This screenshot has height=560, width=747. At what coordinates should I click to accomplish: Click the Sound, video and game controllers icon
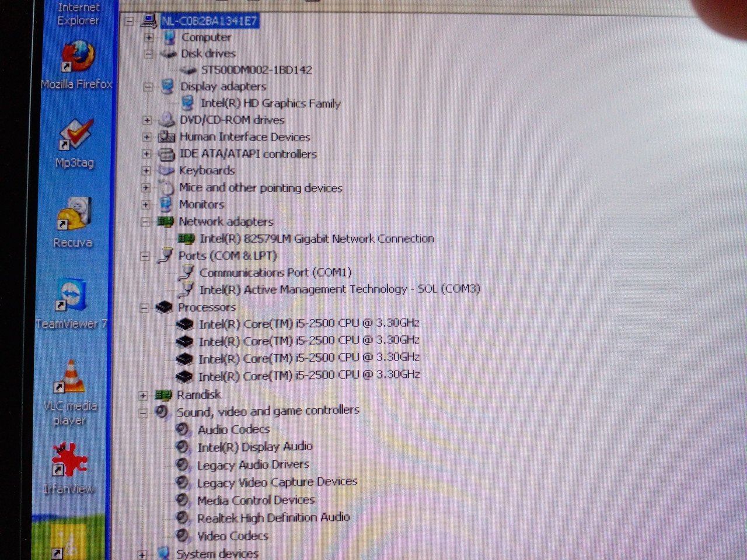(162, 412)
